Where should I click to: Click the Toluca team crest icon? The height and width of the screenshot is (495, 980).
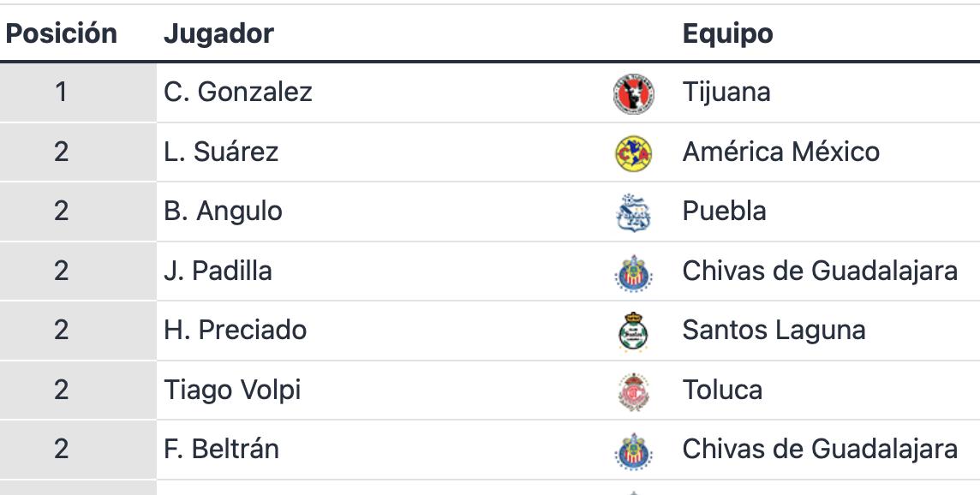(x=634, y=391)
